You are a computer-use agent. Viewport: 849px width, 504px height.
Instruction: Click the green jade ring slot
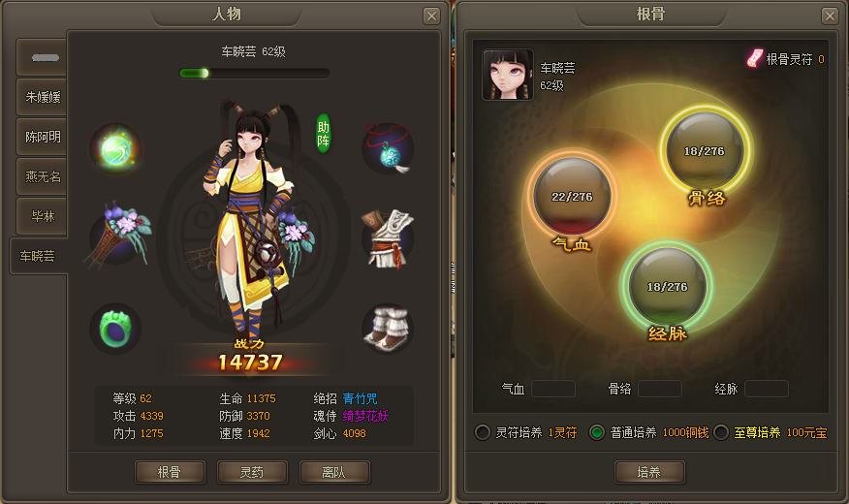pyautogui.click(x=115, y=330)
